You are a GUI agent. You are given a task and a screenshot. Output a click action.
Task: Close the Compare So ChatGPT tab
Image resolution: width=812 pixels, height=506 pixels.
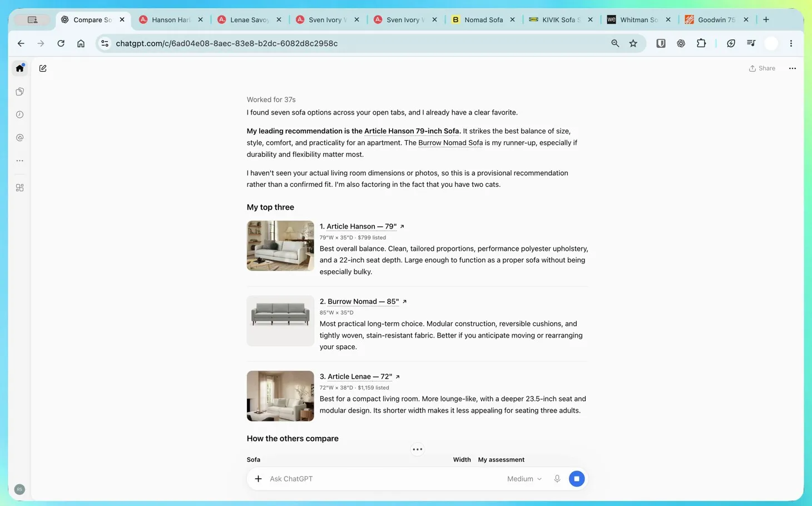(x=122, y=19)
